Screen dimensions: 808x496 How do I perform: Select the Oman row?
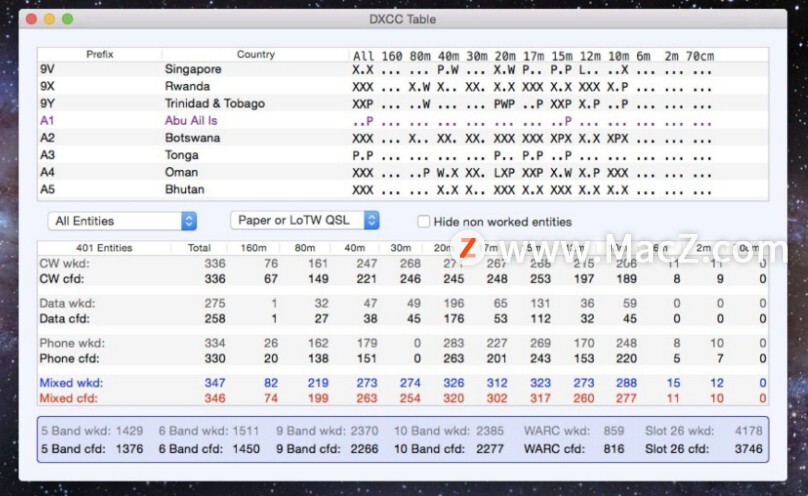403,172
